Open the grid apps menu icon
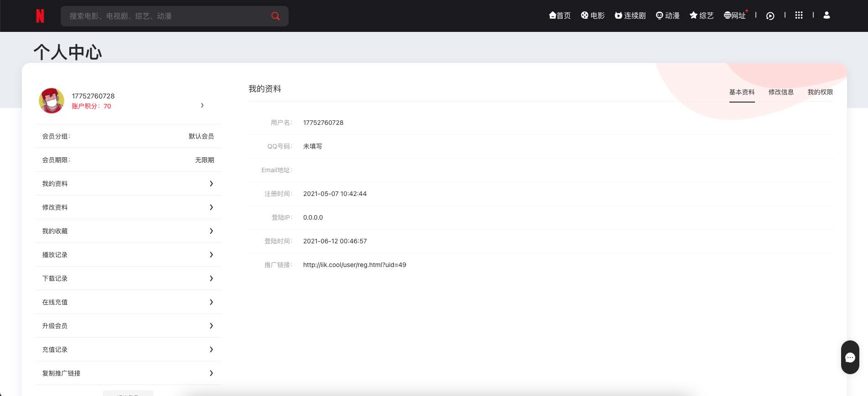868x396 pixels. [799, 15]
